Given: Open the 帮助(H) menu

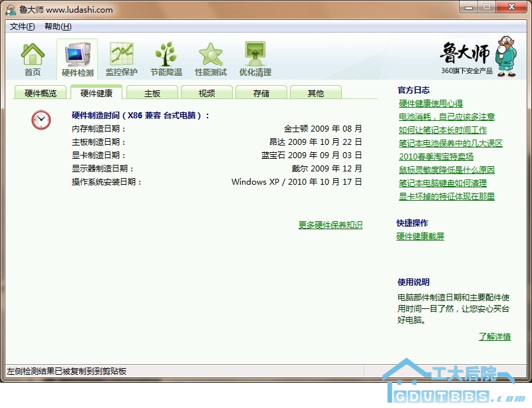Looking at the screenshot, I should [x=58, y=27].
